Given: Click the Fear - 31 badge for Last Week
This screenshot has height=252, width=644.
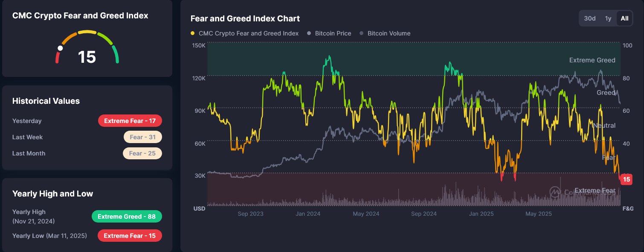Looking at the screenshot, I should (142, 137).
